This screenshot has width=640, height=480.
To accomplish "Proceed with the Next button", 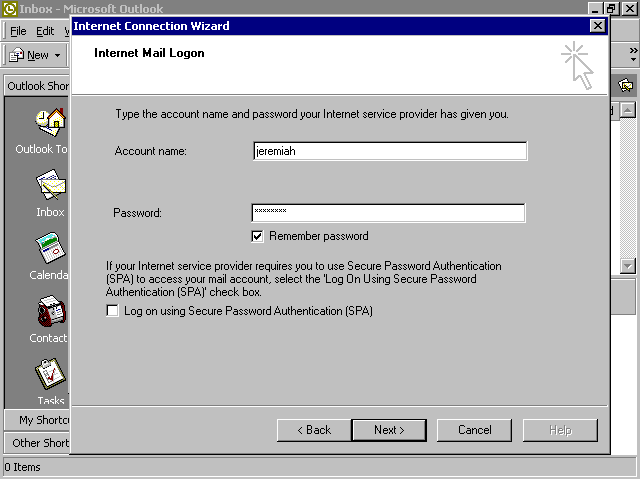I will (x=389, y=430).
